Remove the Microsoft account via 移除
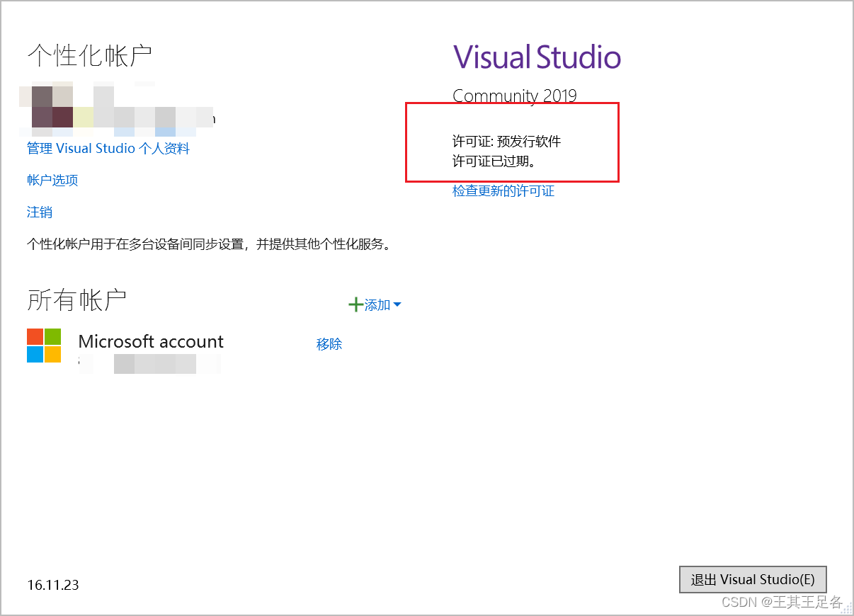 (329, 344)
